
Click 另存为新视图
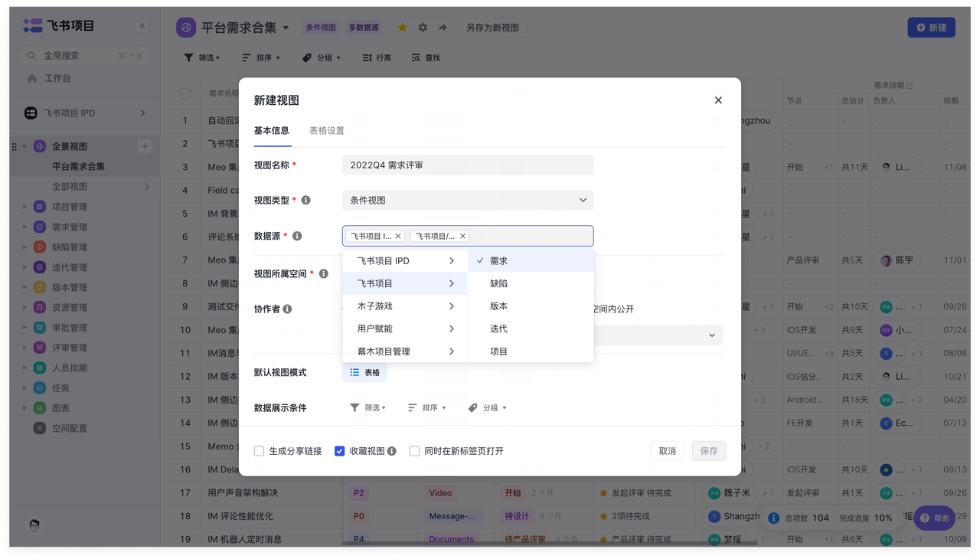pos(493,28)
